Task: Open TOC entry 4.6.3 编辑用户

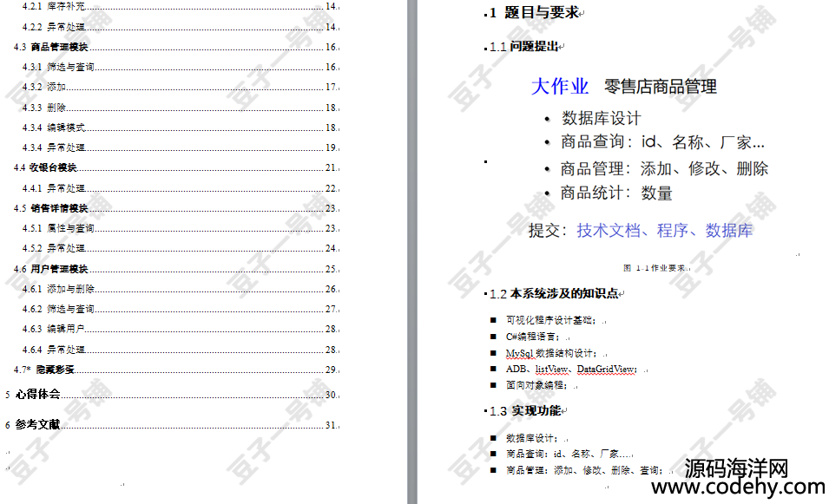Action: (180, 329)
